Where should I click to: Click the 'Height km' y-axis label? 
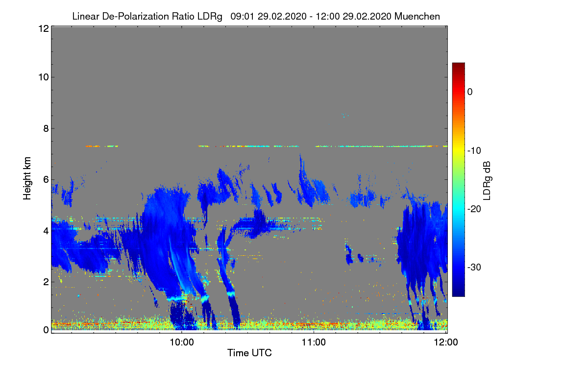coord(27,178)
